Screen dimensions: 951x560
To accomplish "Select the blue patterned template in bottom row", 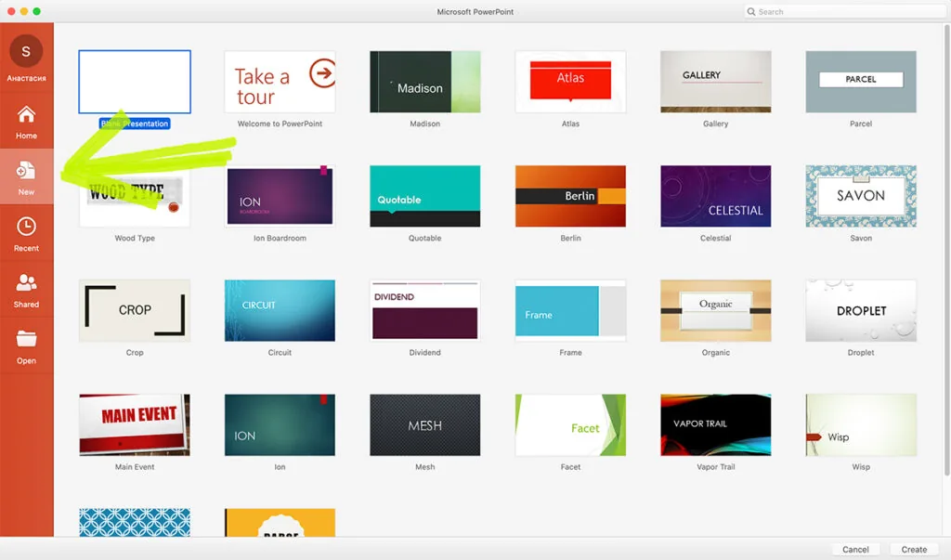I will pos(135,522).
